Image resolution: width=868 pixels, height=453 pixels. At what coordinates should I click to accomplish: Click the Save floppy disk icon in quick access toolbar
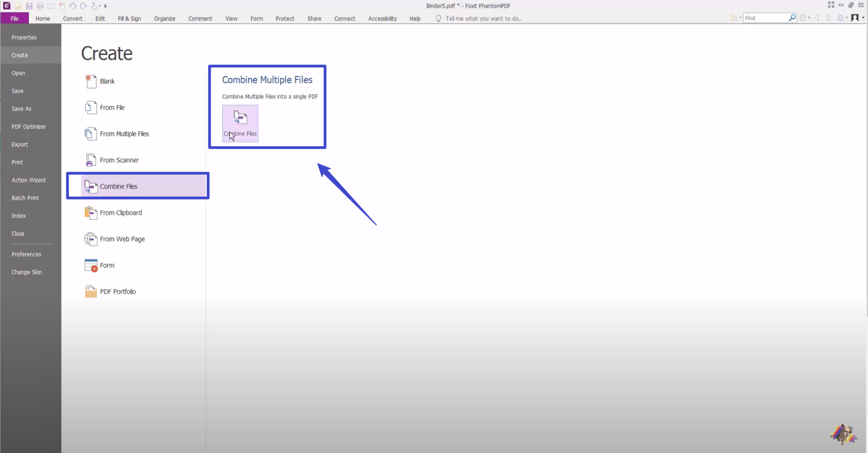pyautogui.click(x=29, y=6)
